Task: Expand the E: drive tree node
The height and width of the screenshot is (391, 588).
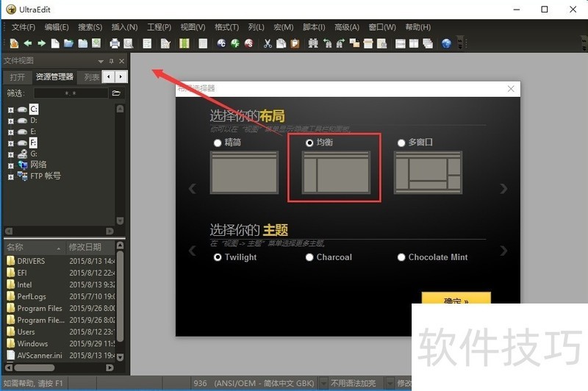Action: [x=11, y=132]
